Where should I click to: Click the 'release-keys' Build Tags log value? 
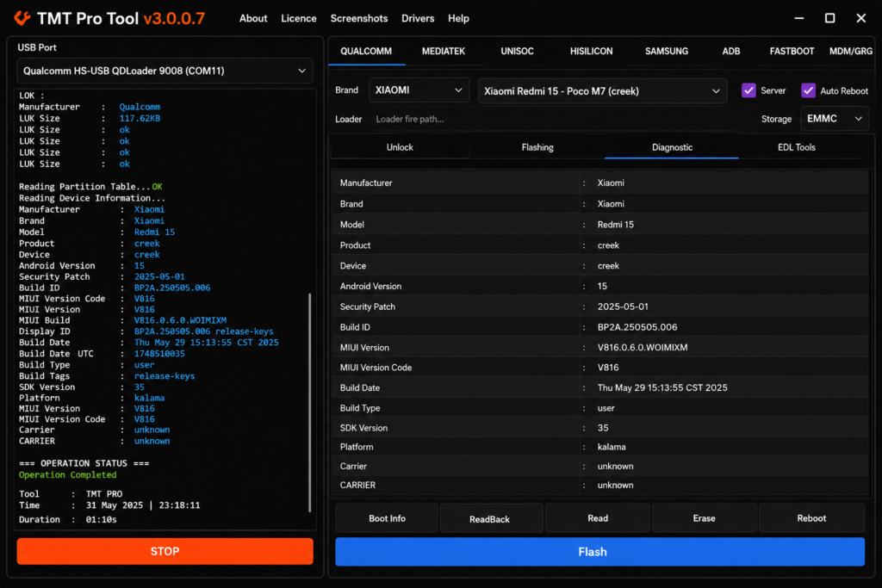(165, 376)
